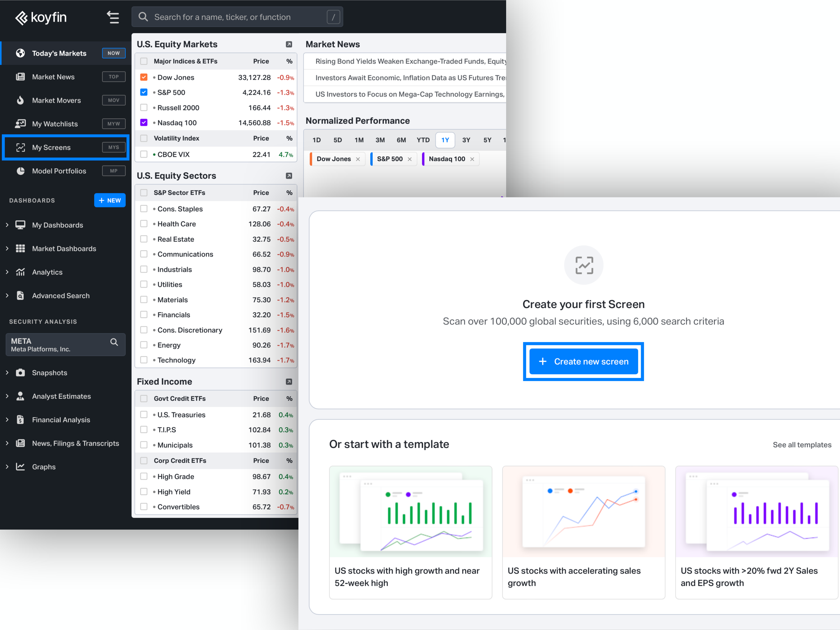This screenshot has height=630, width=840.
Task: Click the search magnifier icon in top bar
Action: [143, 17]
